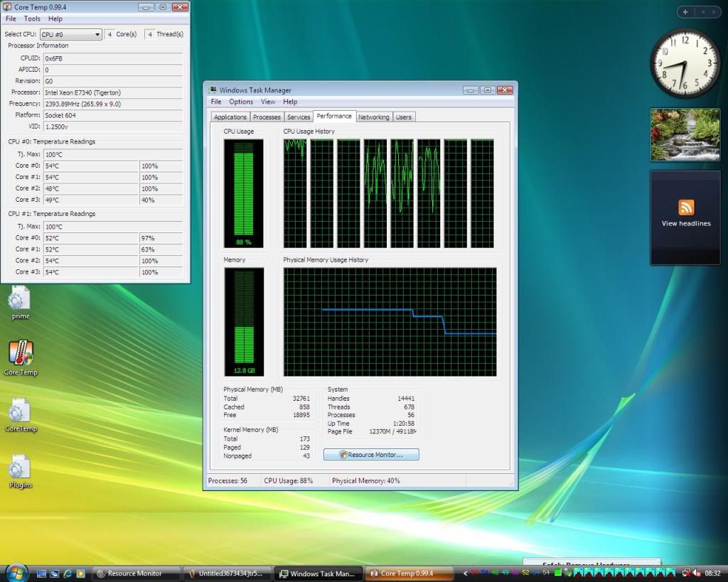Click the Resource Monitor button
This screenshot has width=728, height=582.
tap(371, 454)
